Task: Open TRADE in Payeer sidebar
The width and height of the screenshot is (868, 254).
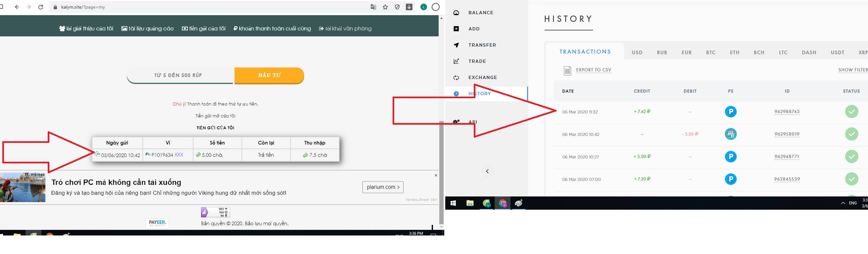Action: [x=477, y=61]
